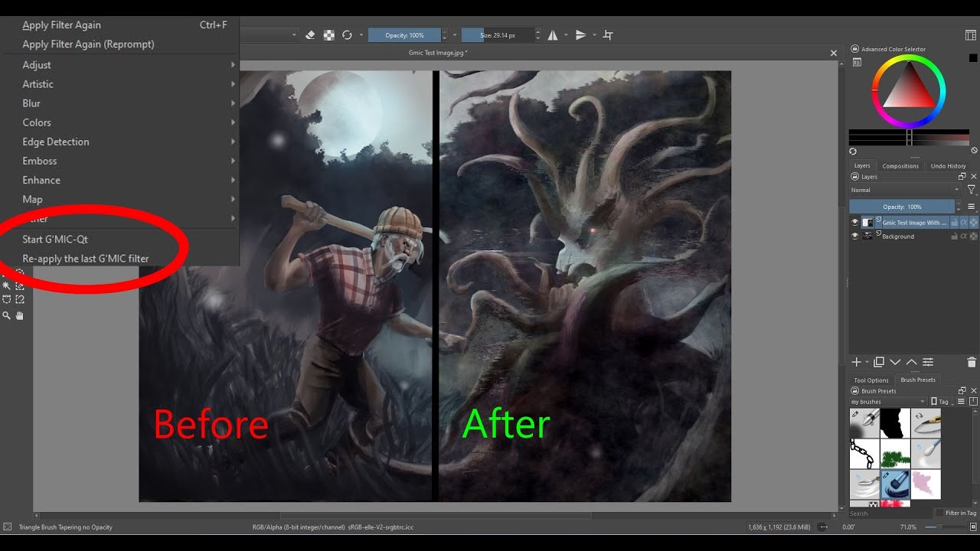Float the Brush Presets docker

pyautogui.click(x=962, y=391)
